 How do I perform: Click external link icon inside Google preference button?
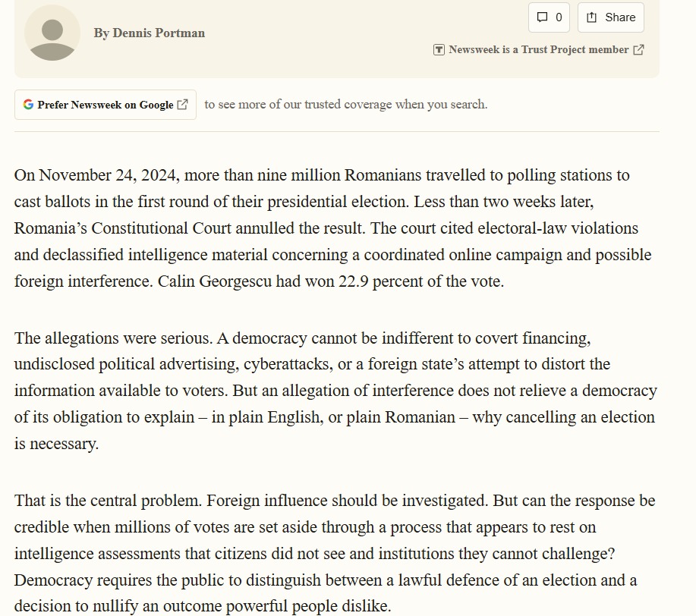182,104
